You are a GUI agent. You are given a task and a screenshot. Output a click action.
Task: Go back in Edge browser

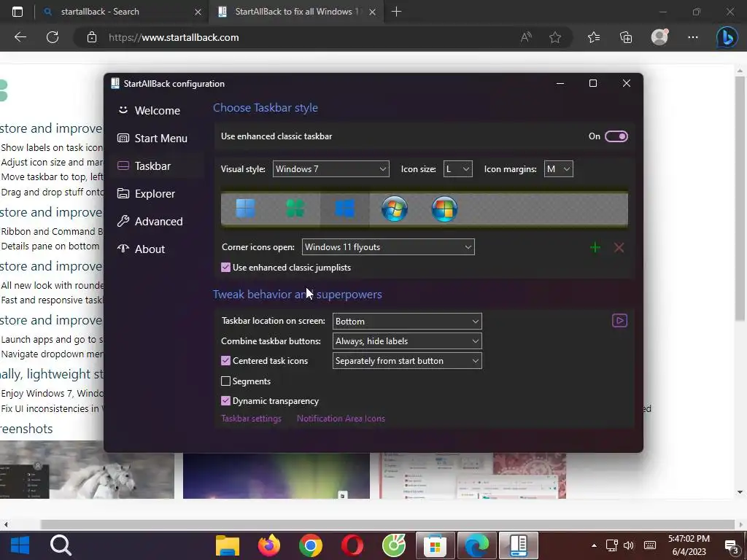pos(20,37)
